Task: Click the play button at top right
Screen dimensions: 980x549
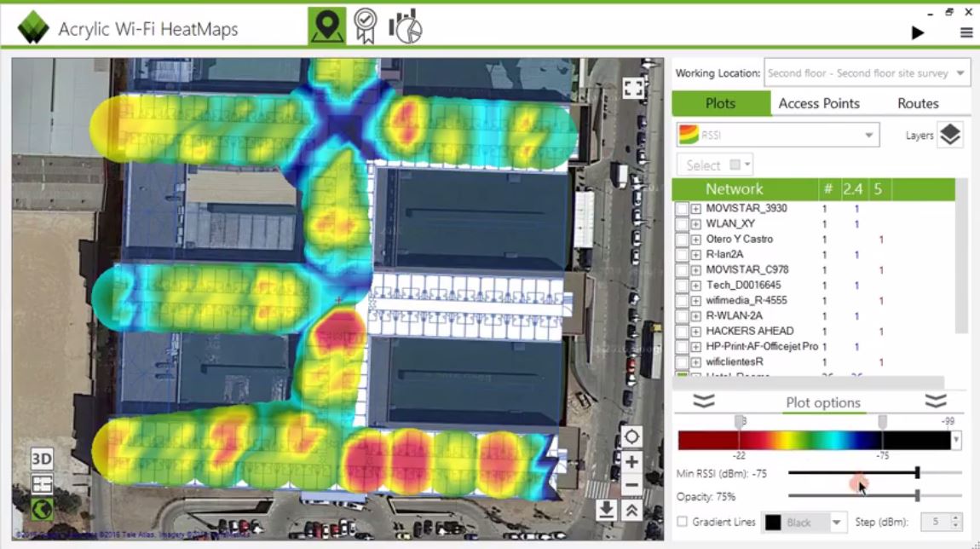Action: 918,32
